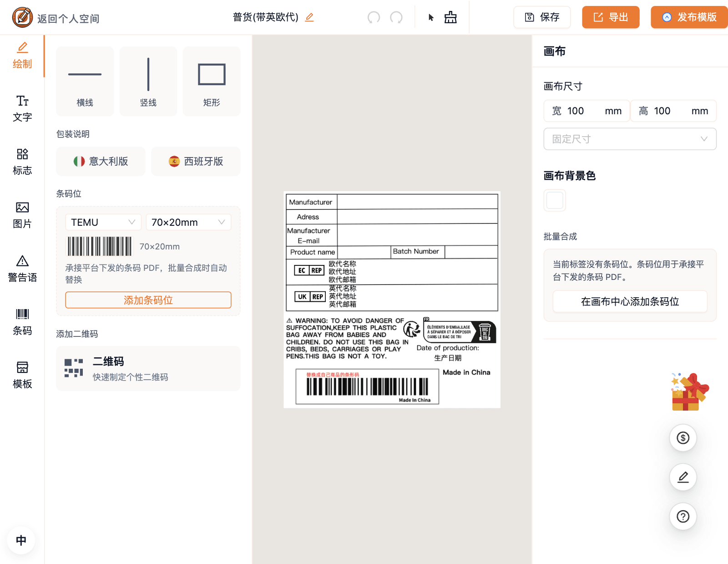Open the 警告语 warnings tab
Viewport: 728px width, 564px height.
[x=22, y=269]
